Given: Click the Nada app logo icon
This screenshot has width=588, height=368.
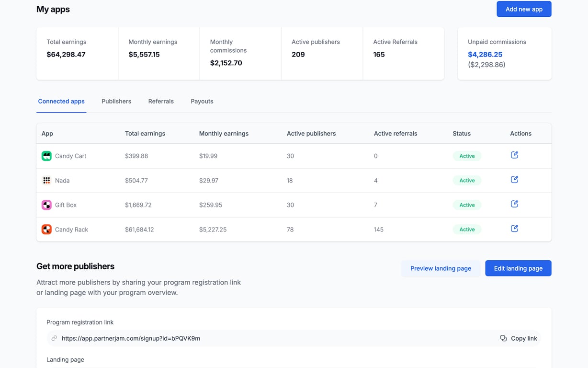Looking at the screenshot, I should (46, 181).
